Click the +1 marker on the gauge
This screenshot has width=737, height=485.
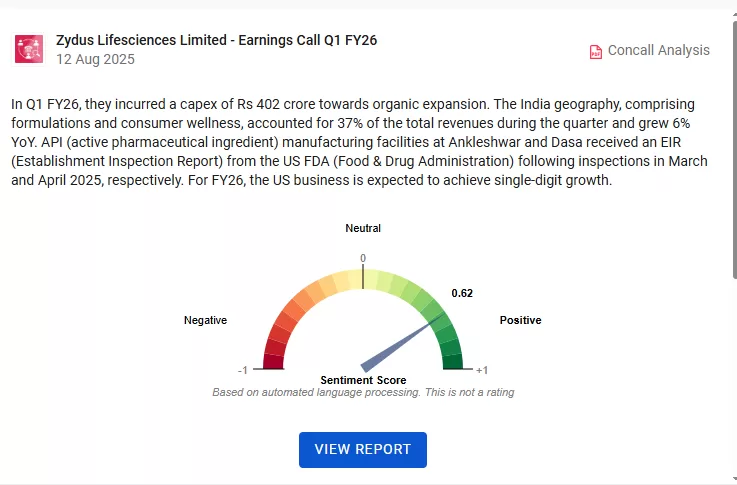481,370
